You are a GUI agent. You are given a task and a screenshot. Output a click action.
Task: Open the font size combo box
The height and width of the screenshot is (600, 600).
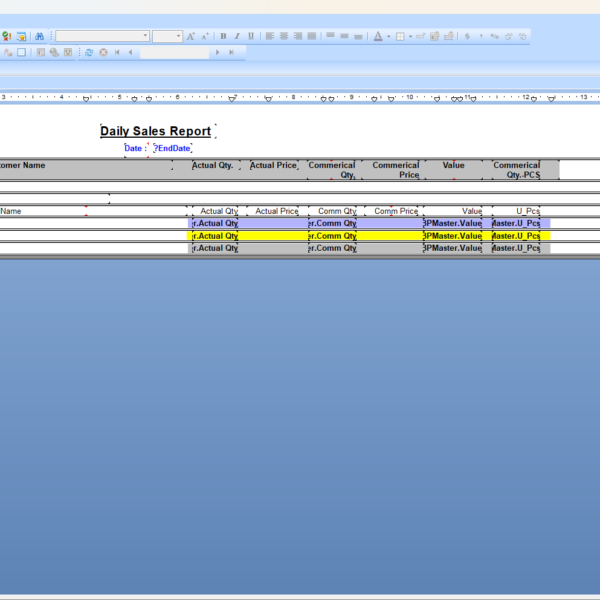pos(167,36)
